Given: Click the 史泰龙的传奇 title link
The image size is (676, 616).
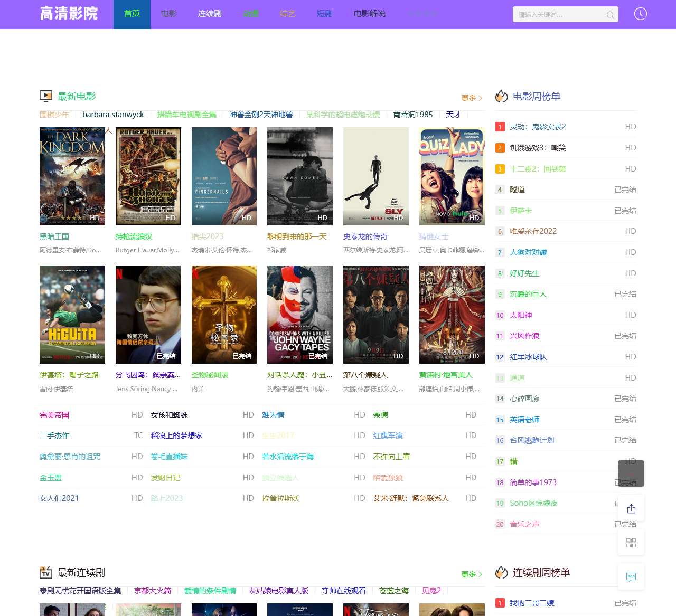Looking at the screenshot, I should pos(365,236).
